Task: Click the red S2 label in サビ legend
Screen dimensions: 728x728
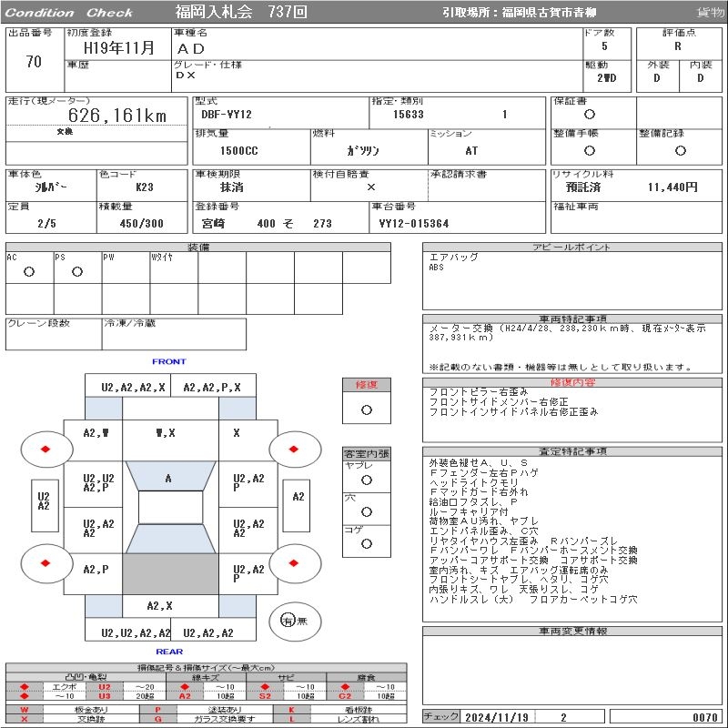Action: click(265, 695)
